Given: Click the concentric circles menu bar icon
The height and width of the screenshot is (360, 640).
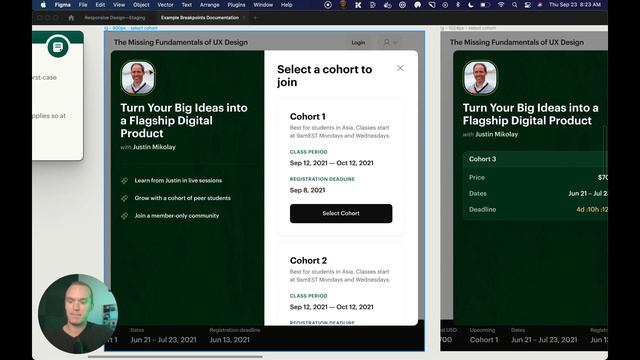Looking at the screenshot, I should click(x=402, y=5).
